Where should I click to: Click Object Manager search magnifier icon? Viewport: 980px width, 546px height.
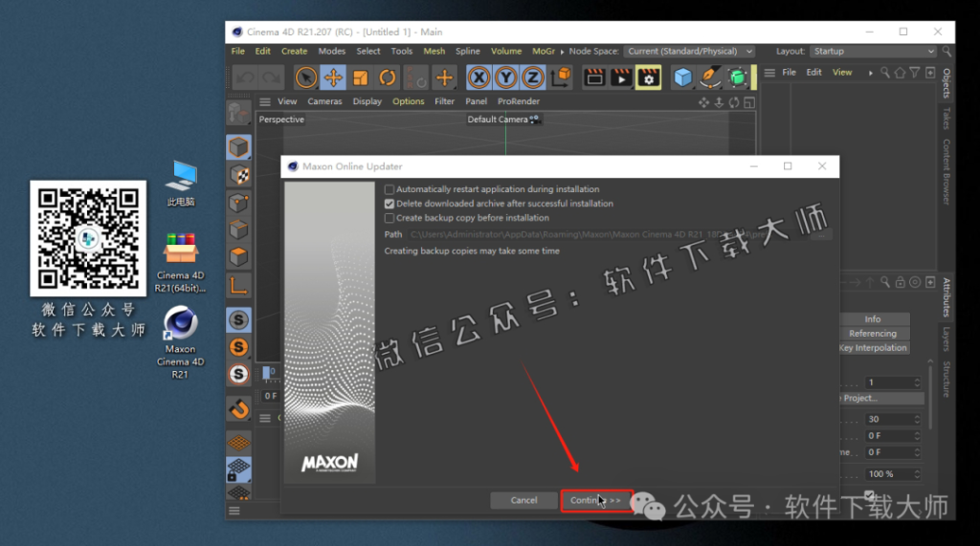pos(885,73)
